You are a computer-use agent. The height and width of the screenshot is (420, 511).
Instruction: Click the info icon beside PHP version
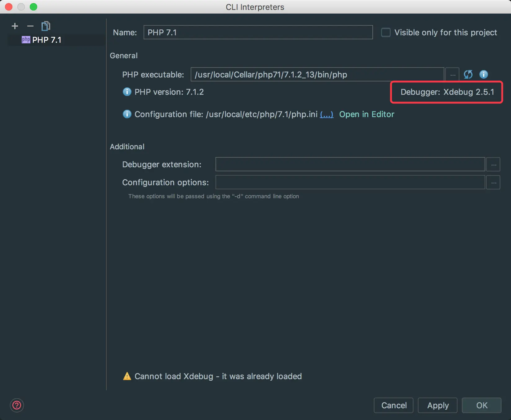click(x=127, y=92)
